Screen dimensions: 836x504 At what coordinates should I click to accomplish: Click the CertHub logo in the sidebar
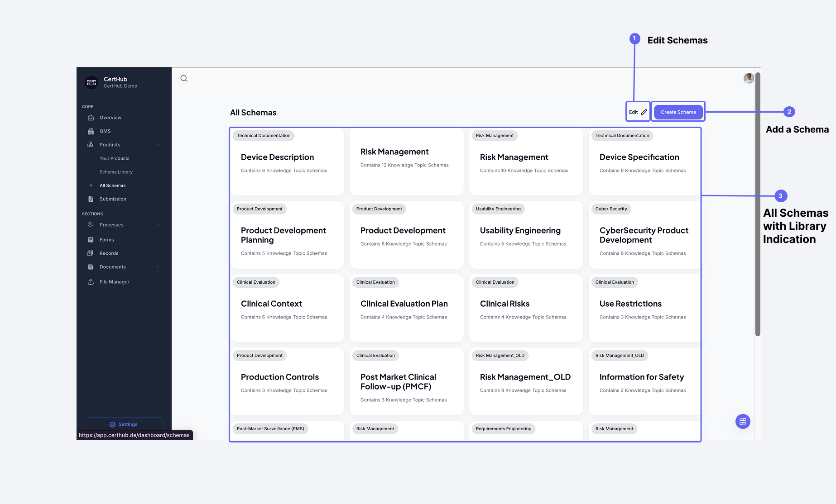click(x=91, y=82)
